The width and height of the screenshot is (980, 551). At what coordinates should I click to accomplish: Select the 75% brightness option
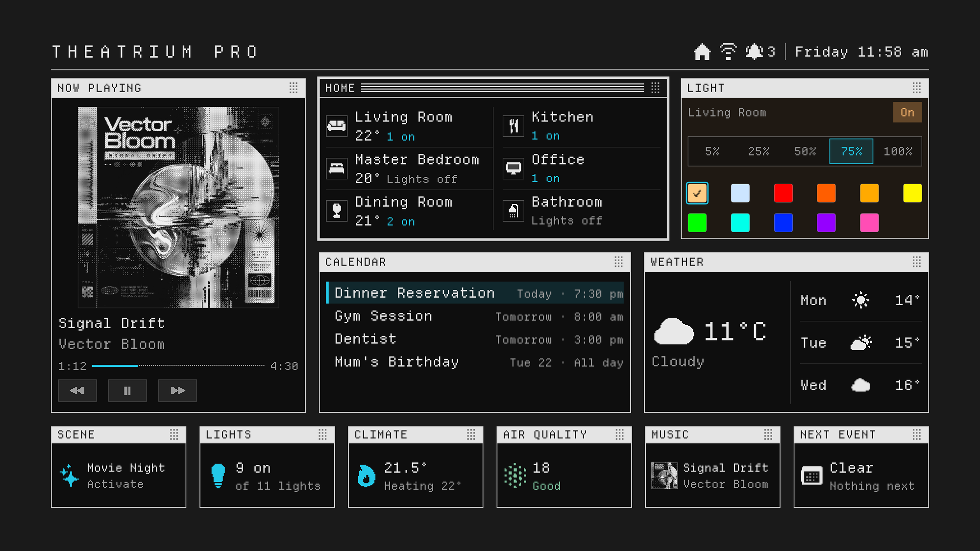pyautogui.click(x=851, y=151)
